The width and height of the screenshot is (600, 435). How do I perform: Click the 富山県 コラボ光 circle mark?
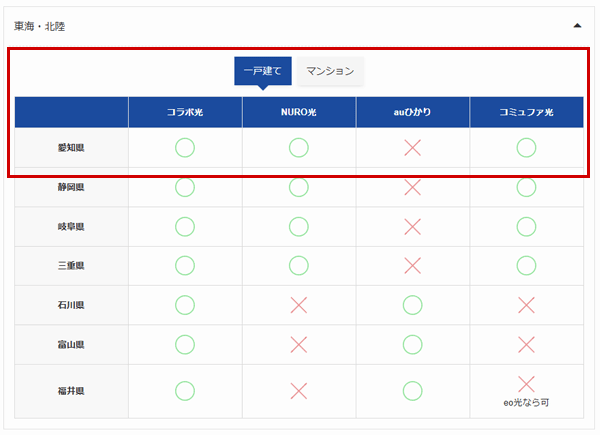[x=185, y=345]
